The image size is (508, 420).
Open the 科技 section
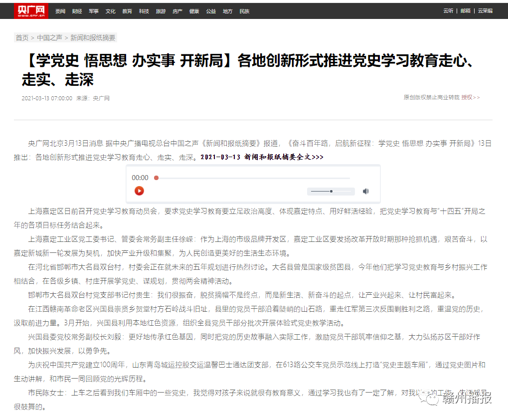(x=144, y=11)
